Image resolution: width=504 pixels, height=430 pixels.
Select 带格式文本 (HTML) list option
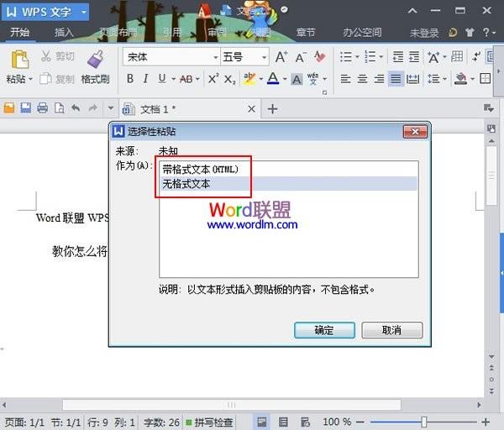201,169
